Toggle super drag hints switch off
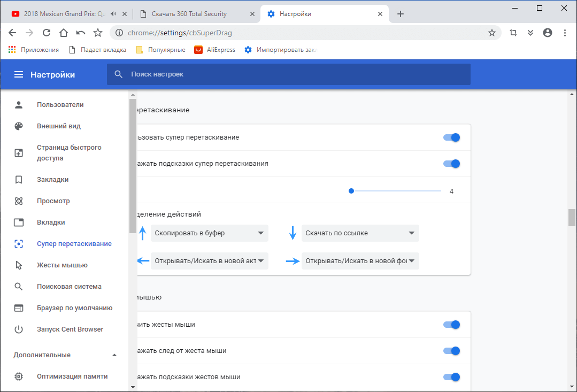The image size is (577, 392). coord(452,164)
